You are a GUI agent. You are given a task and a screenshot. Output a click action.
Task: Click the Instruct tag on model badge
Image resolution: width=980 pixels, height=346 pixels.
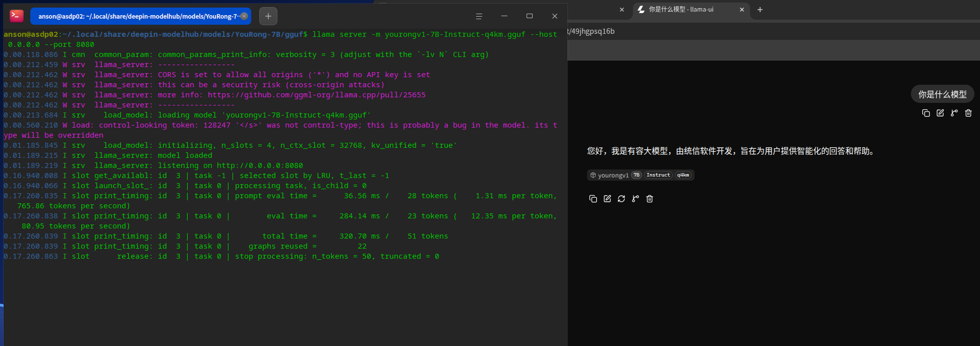pos(658,175)
